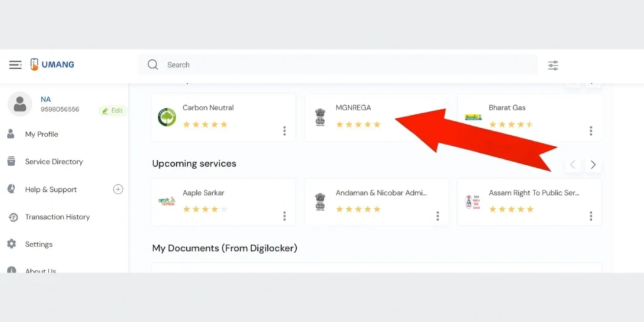Viewport: 644px width, 322px height.
Task: Expand the Help & Support plus icon
Action: pos(118,189)
